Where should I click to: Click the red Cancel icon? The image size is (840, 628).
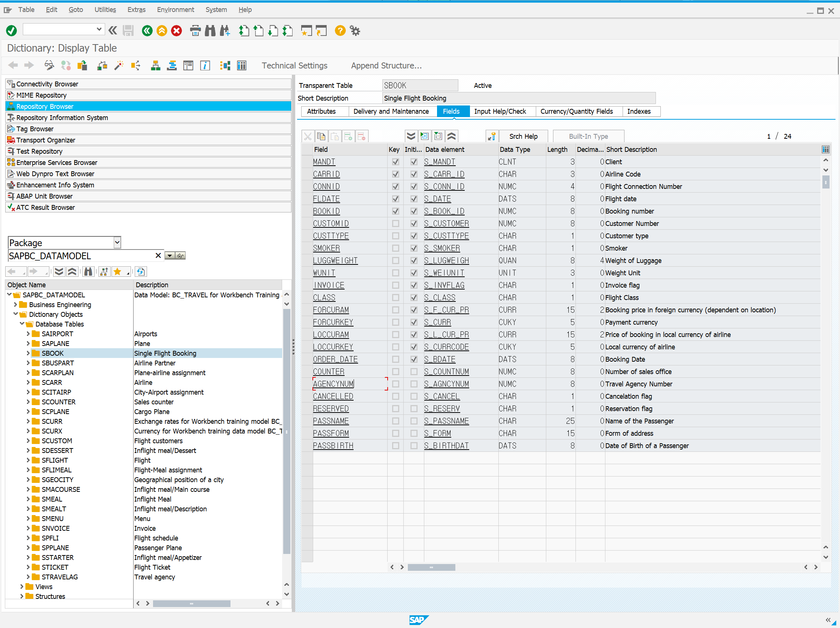click(177, 31)
